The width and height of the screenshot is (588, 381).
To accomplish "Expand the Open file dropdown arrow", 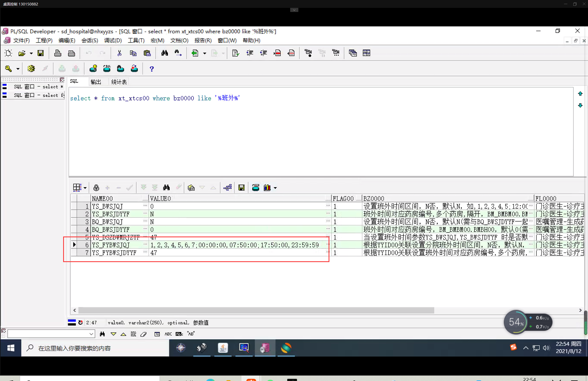I will [x=31, y=53].
